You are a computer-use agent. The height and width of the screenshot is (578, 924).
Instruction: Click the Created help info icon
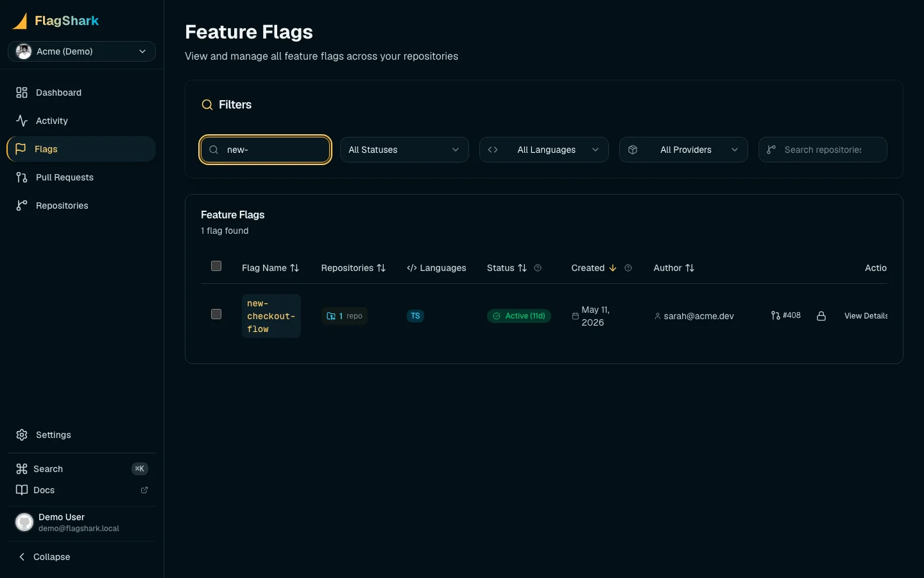[x=628, y=268]
